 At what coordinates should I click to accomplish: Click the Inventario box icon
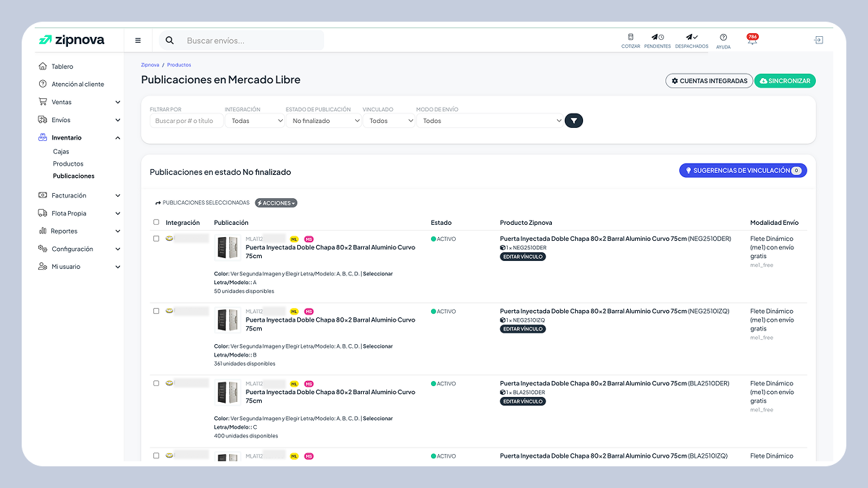coord(43,137)
